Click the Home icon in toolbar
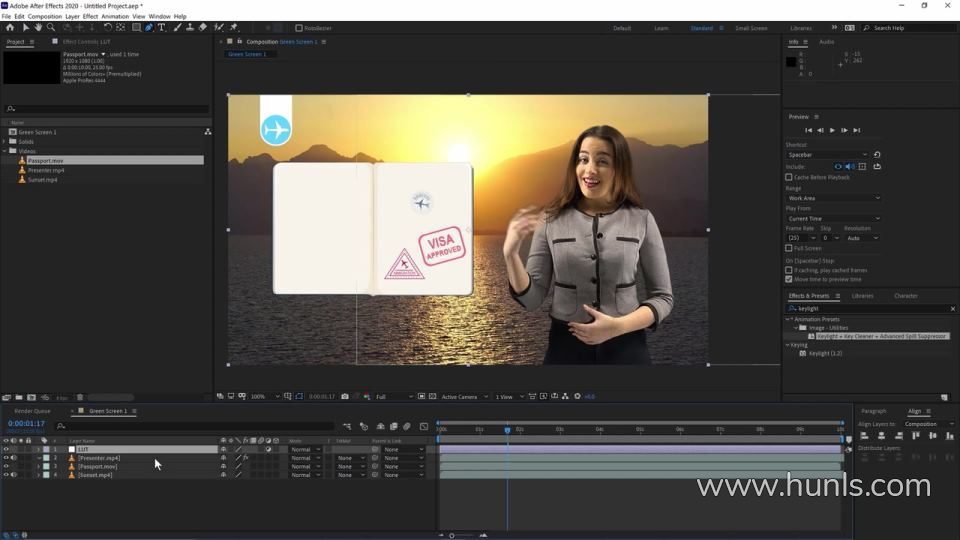This screenshot has width=960, height=540. point(9,28)
